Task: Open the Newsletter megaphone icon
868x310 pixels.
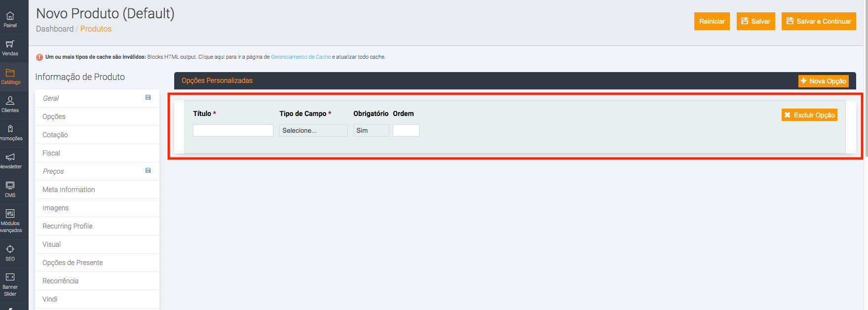Action: click(10, 157)
